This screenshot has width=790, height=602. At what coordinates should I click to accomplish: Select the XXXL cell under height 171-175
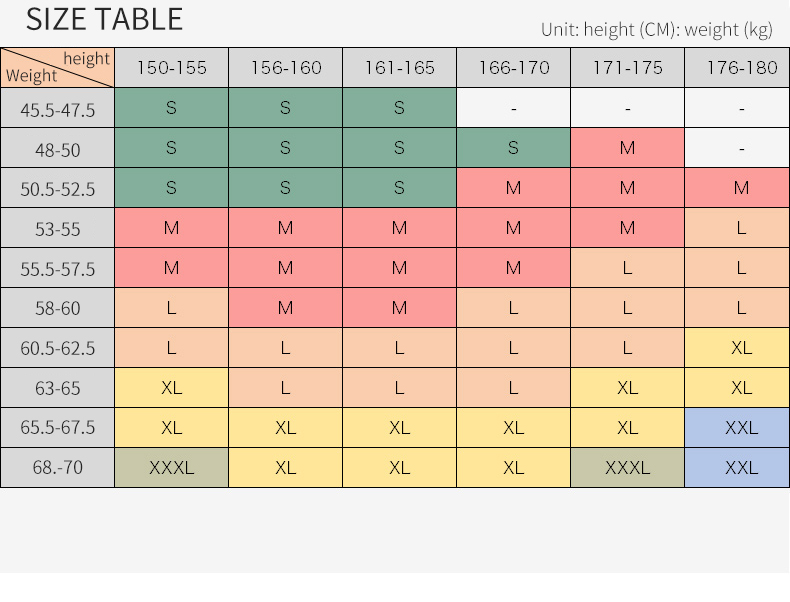(x=627, y=467)
